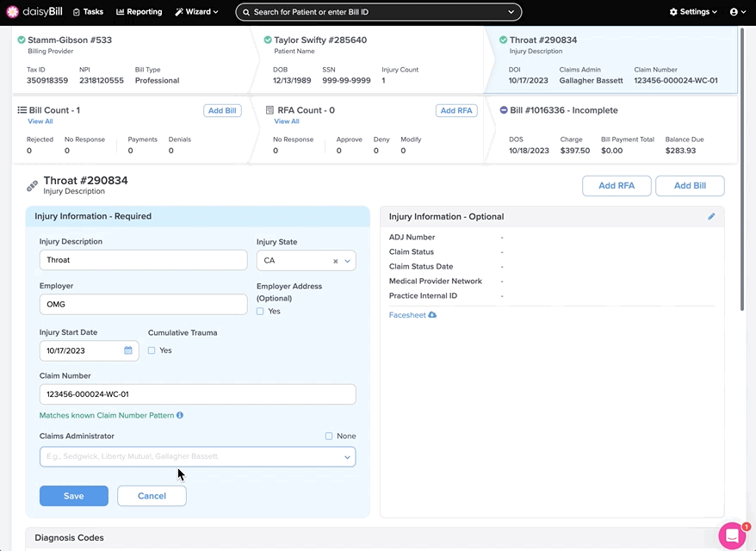
Task: Click the Claim Number Pattern info icon
Action: click(x=180, y=415)
